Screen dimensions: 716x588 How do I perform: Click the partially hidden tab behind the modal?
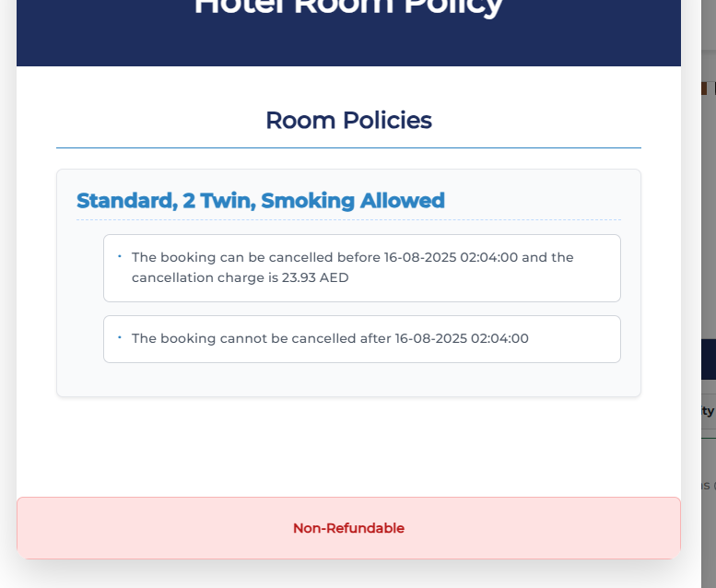(x=706, y=411)
